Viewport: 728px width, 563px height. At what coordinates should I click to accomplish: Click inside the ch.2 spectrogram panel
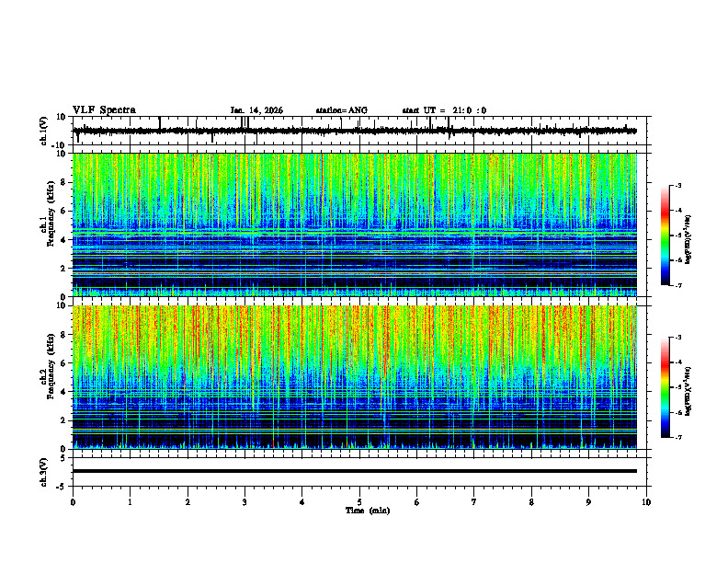click(x=355, y=377)
